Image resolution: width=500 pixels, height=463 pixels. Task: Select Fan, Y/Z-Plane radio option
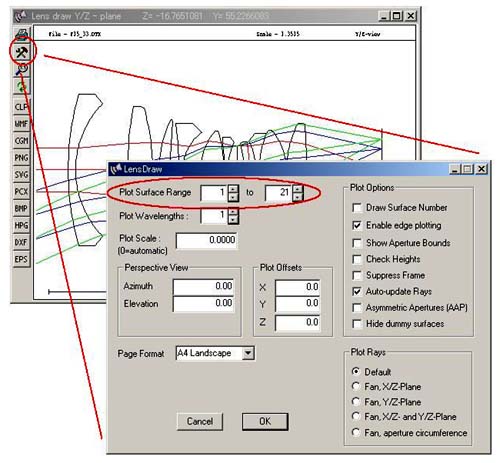[x=356, y=402]
